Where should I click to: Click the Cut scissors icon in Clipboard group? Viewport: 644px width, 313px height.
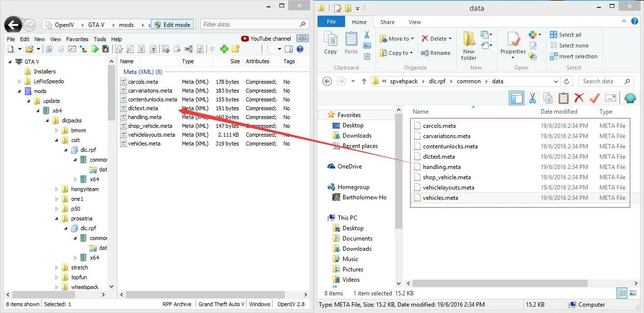[x=367, y=35]
